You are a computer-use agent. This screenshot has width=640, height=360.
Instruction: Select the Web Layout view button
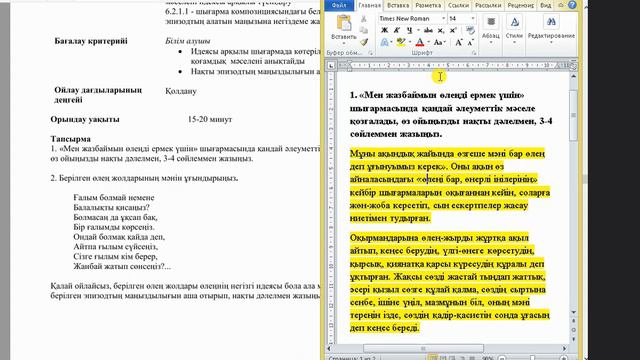pyautogui.click(x=453, y=358)
